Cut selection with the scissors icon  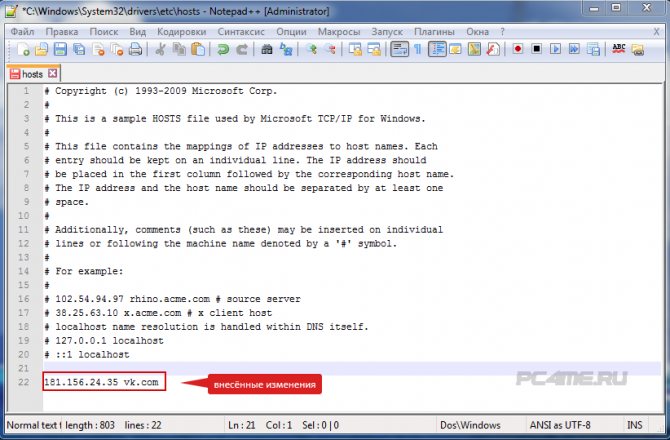click(x=160, y=50)
